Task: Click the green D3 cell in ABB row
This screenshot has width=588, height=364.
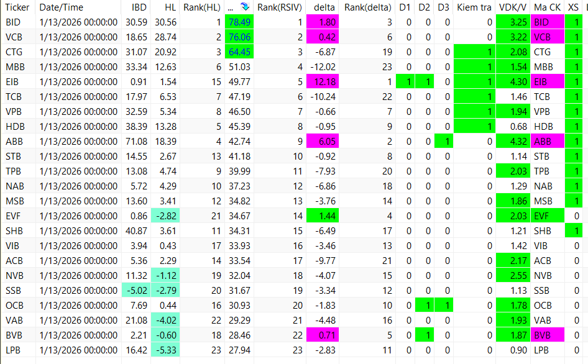Action: 444,142
